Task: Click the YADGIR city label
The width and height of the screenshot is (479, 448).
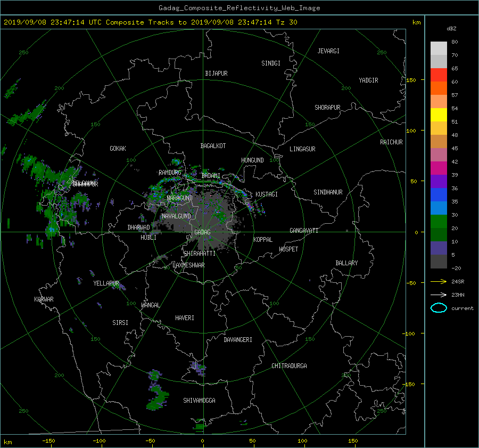Action: click(x=369, y=80)
